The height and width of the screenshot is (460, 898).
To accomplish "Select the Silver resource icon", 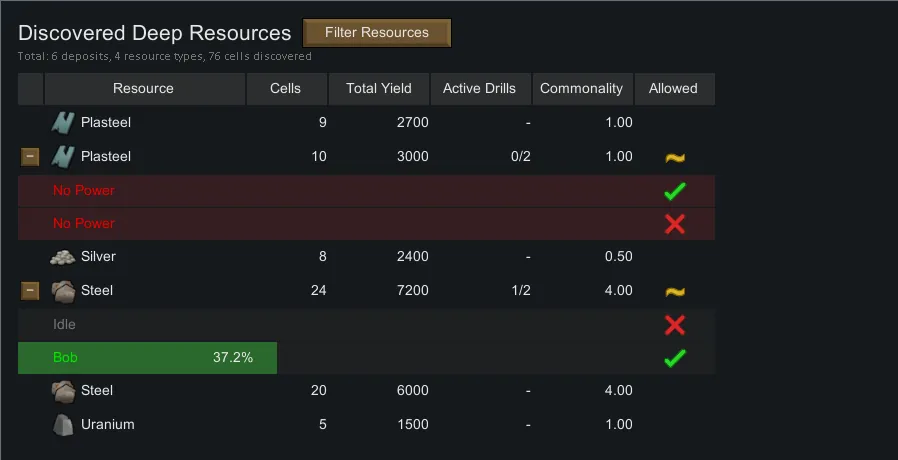I will 63,257.
